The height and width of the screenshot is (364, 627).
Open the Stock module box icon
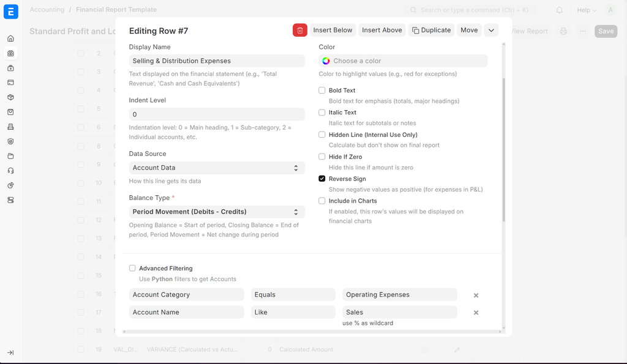pos(10,97)
